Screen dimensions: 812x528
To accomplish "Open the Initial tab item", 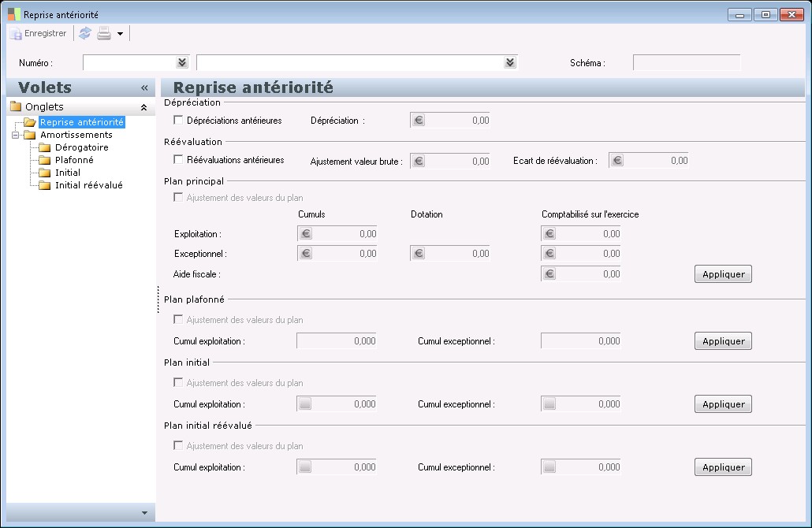I will pos(68,173).
